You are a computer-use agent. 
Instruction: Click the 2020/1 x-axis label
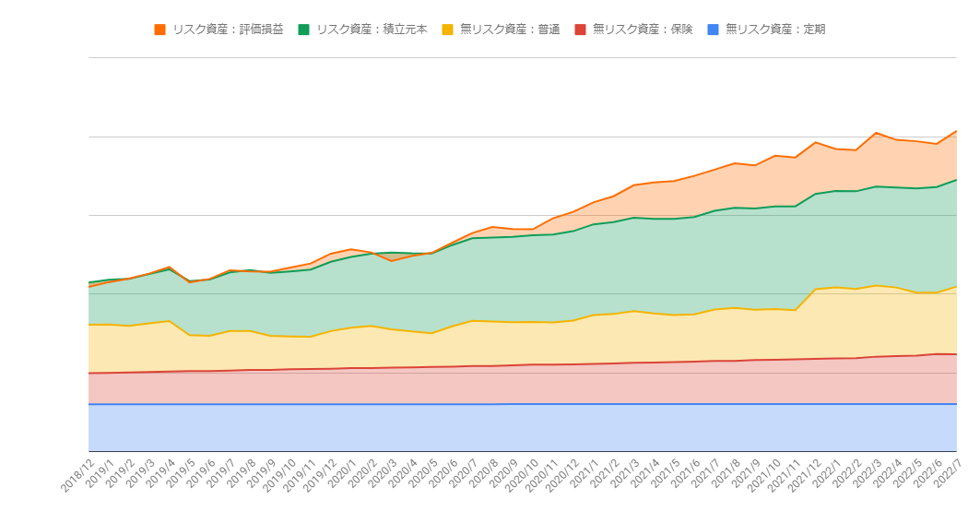click(343, 474)
